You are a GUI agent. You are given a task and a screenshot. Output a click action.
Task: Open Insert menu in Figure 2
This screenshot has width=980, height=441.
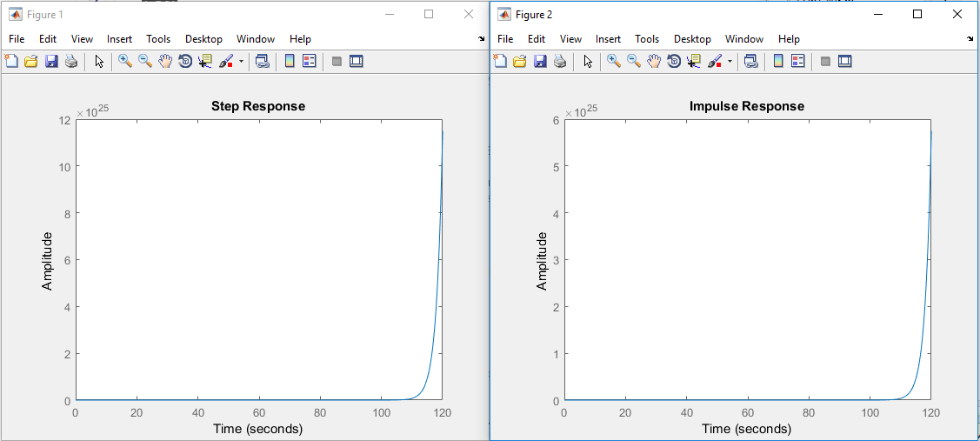[x=608, y=39]
